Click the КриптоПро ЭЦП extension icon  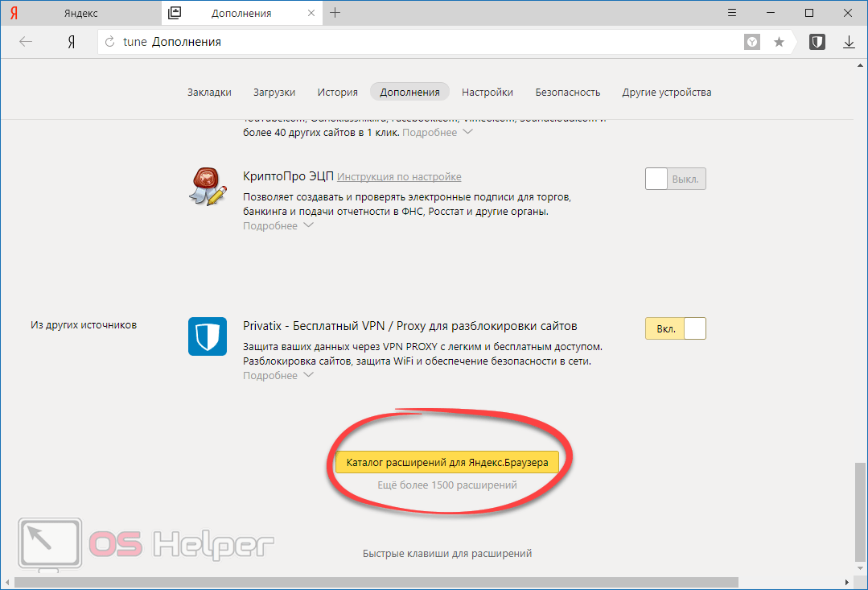coord(208,187)
